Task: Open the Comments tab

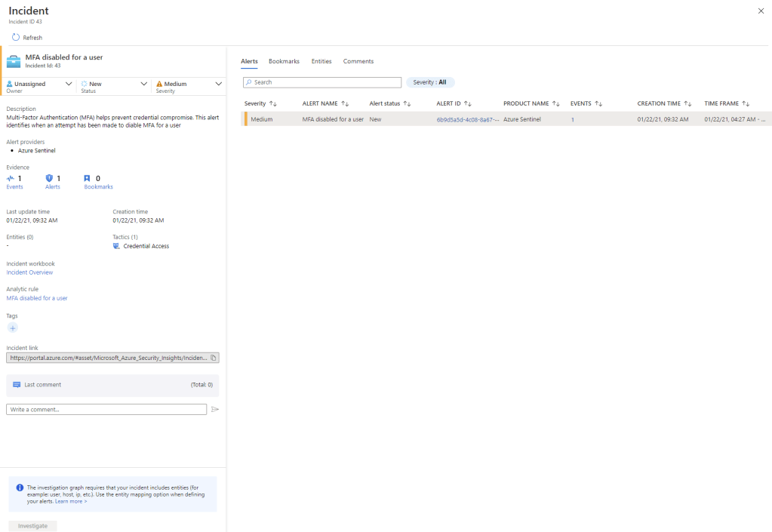Action: click(x=358, y=61)
